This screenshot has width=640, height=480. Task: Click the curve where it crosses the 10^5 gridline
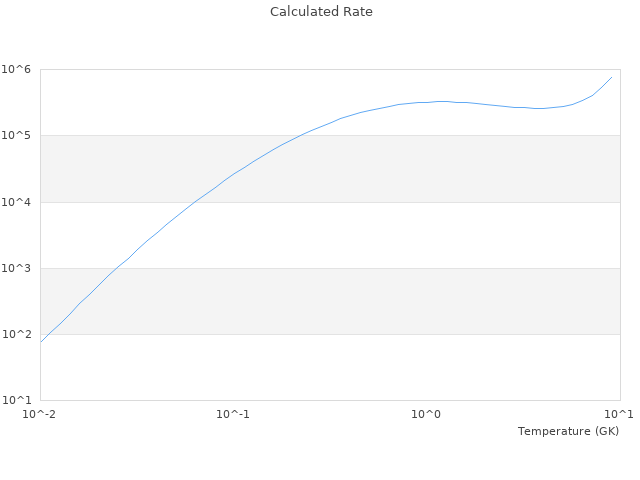299,135
